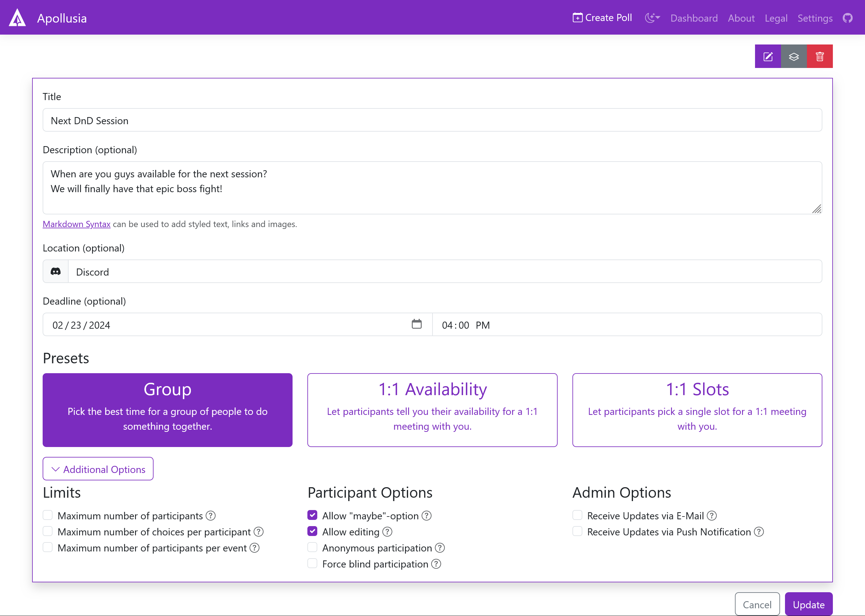Click the Apollusia logo icon
Viewport: 865px width, 616px height.
click(17, 18)
